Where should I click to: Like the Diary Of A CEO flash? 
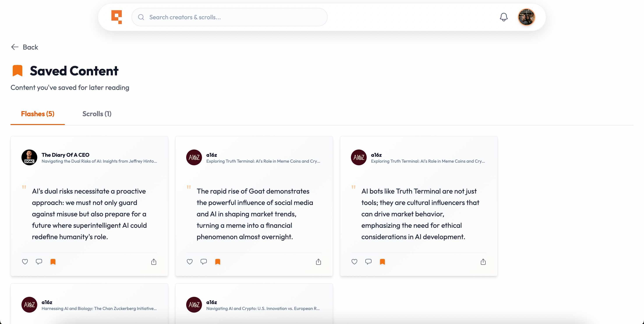click(x=25, y=262)
